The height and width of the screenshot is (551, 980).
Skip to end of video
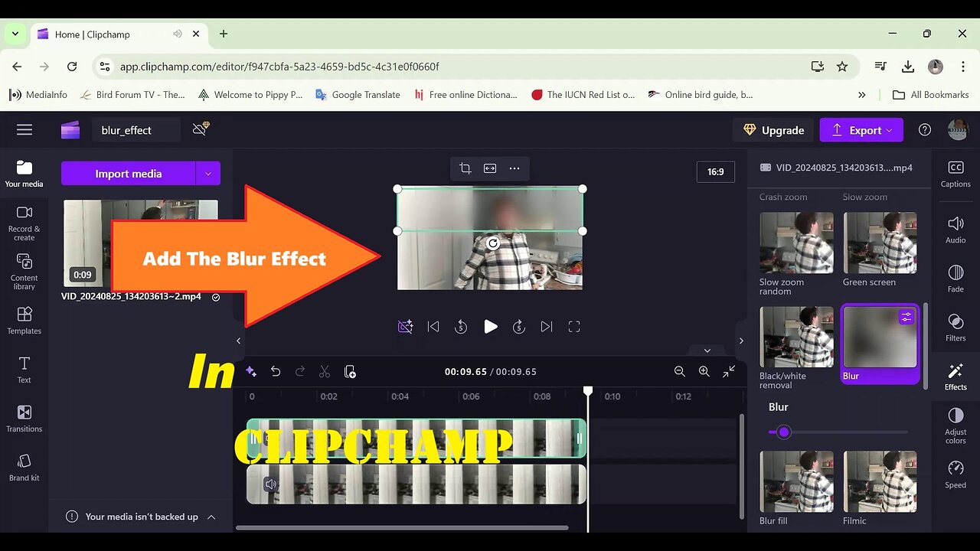[547, 327]
